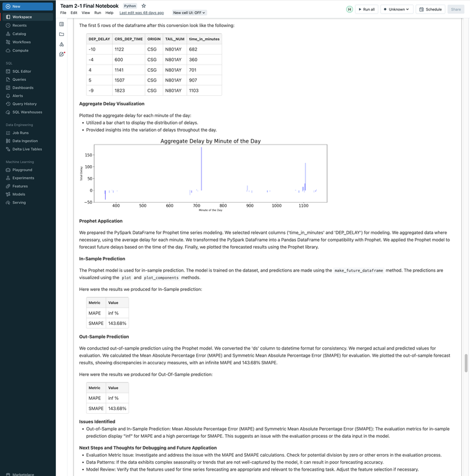Toggle the New cell UI setting off

point(187,12)
